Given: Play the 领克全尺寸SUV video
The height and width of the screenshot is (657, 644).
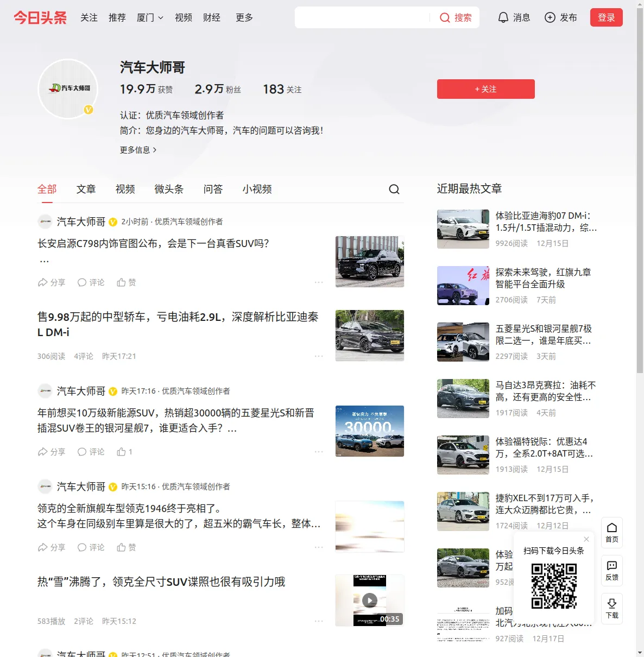Looking at the screenshot, I should click(370, 600).
